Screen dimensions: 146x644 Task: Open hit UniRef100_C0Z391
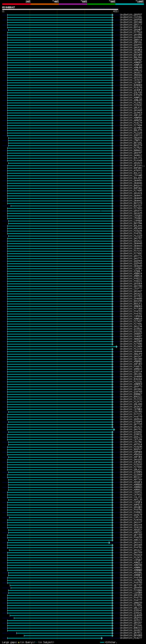(x=131, y=17)
